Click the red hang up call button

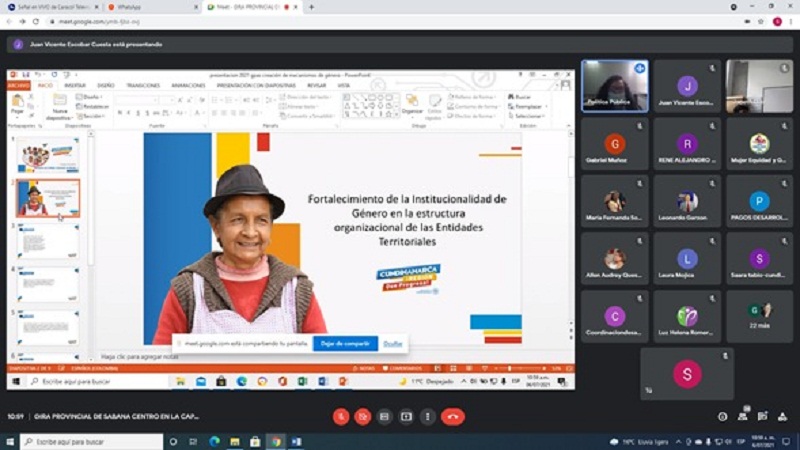pos(453,417)
